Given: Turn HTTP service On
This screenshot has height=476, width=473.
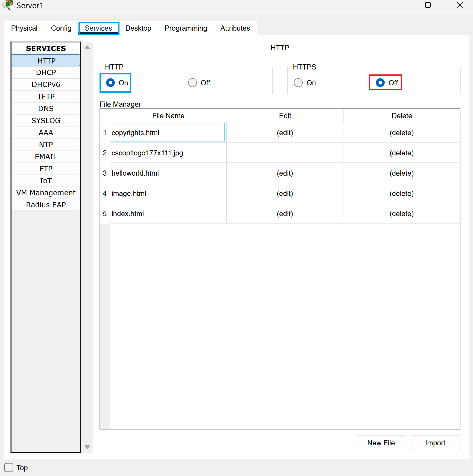Looking at the screenshot, I should (111, 83).
